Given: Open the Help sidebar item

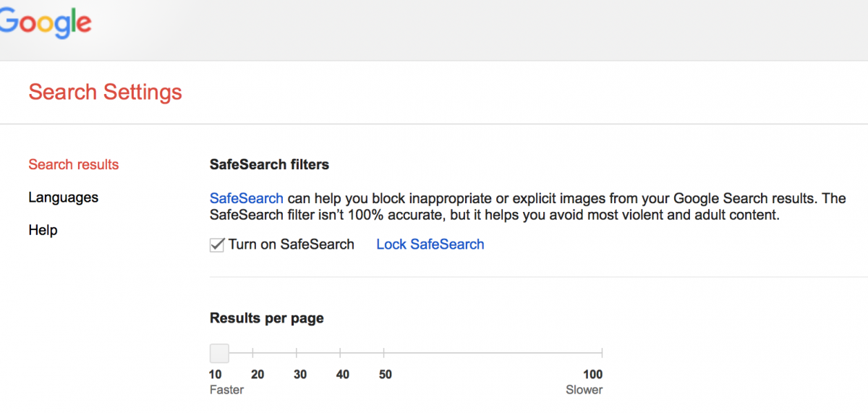Looking at the screenshot, I should [x=43, y=230].
